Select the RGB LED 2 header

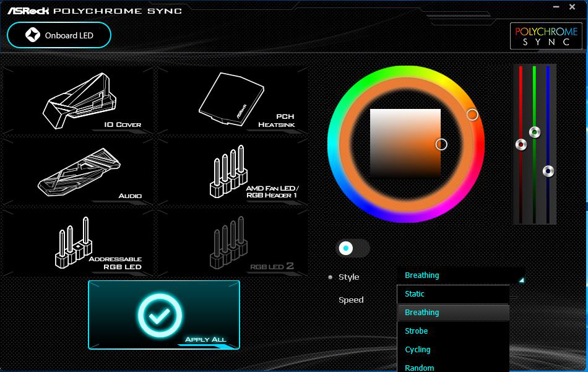coord(233,243)
